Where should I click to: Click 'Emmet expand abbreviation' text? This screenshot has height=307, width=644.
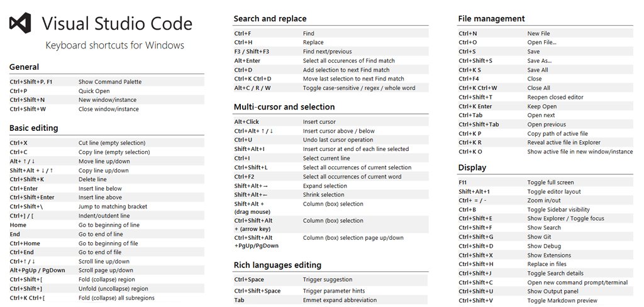click(340, 300)
